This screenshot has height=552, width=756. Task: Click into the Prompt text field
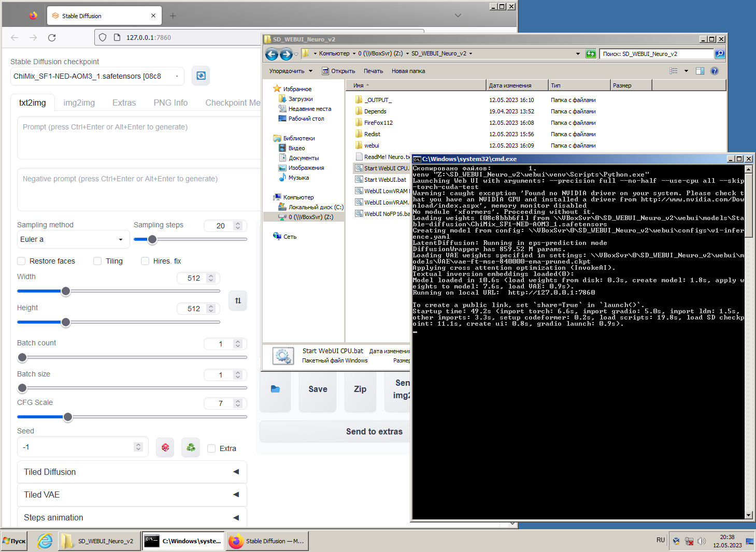pyautogui.click(x=139, y=138)
